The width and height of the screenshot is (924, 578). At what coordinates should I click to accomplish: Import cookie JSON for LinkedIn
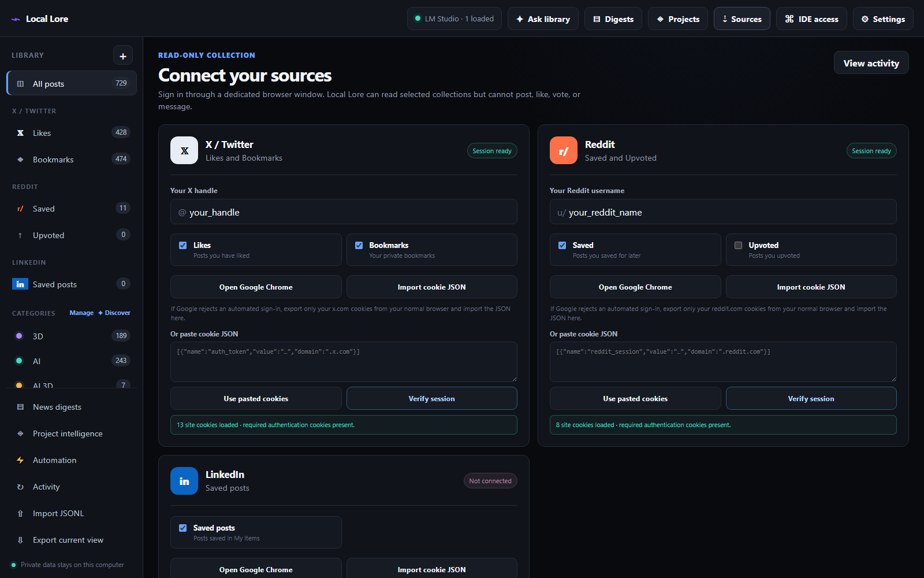pos(431,569)
